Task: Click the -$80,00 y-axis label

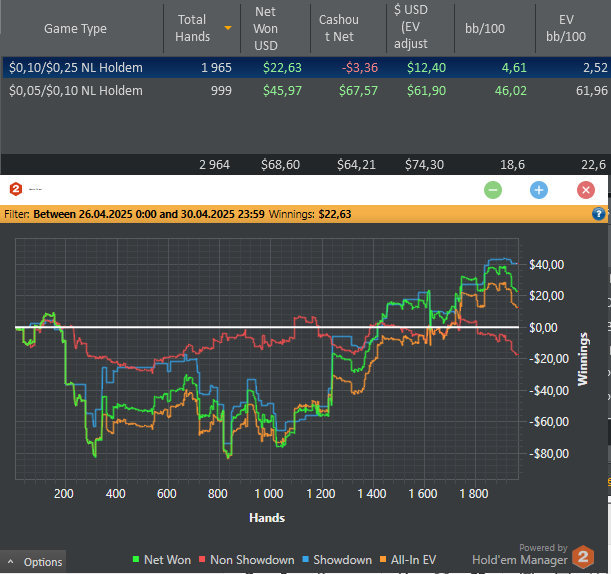Action: tap(549, 454)
